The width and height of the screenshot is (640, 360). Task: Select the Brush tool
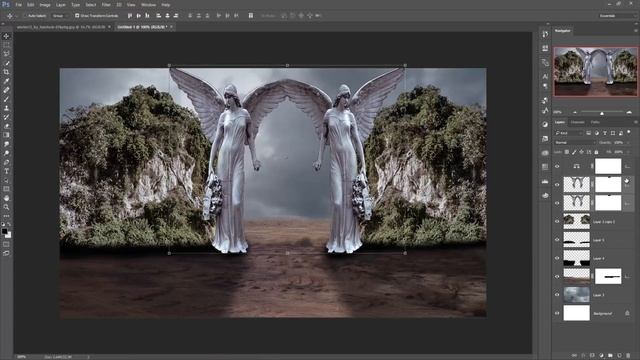(x=6, y=99)
